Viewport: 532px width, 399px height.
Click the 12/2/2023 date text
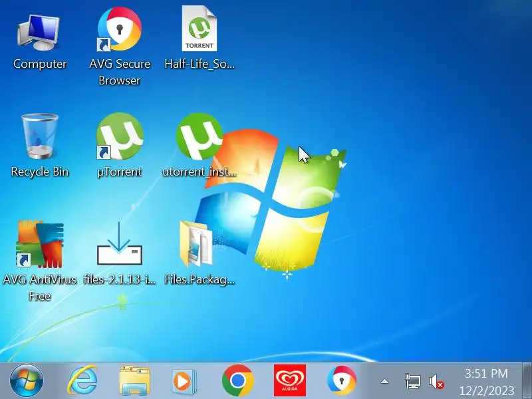click(487, 390)
